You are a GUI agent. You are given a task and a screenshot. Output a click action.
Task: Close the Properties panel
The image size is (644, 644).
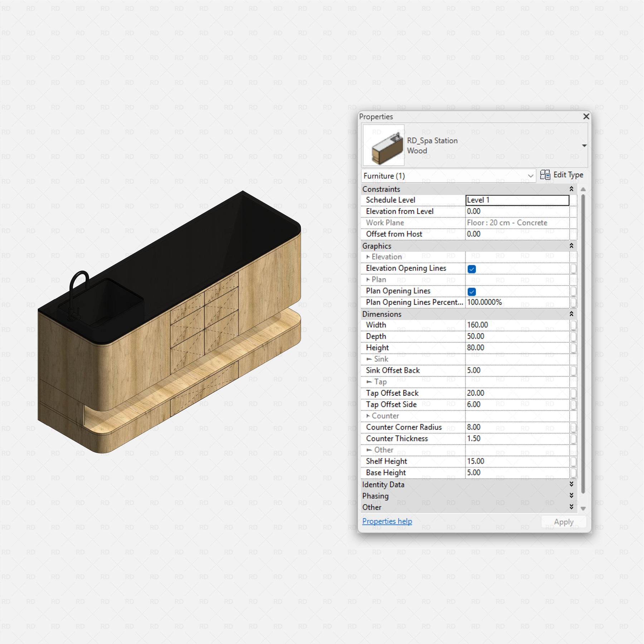point(586,117)
